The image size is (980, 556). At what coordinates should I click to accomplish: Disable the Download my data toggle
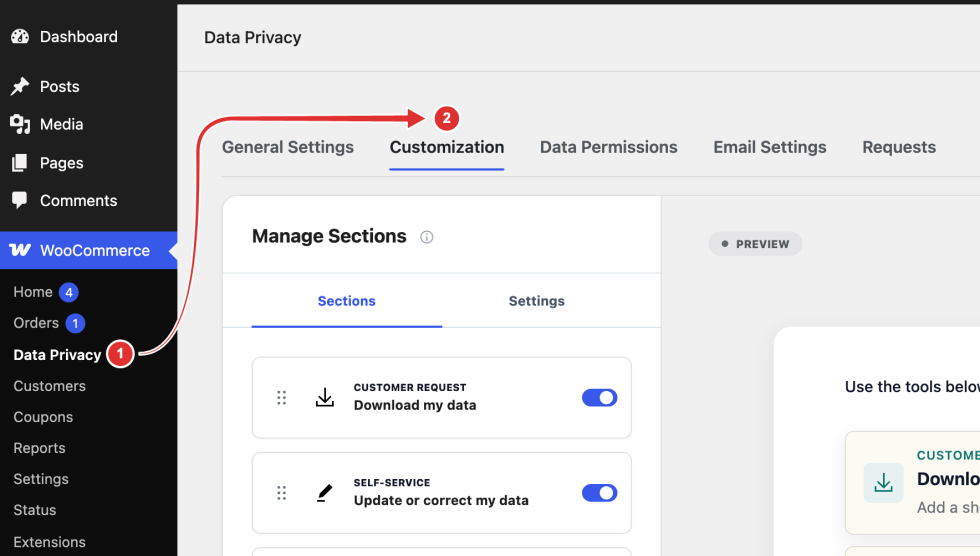click(599, 397)
